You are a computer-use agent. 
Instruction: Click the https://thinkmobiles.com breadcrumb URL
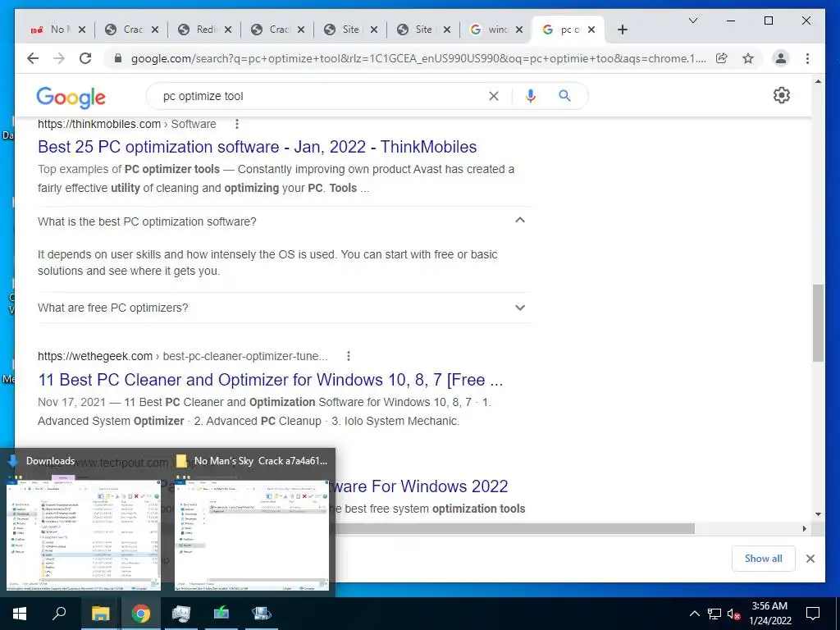(99, 125)
